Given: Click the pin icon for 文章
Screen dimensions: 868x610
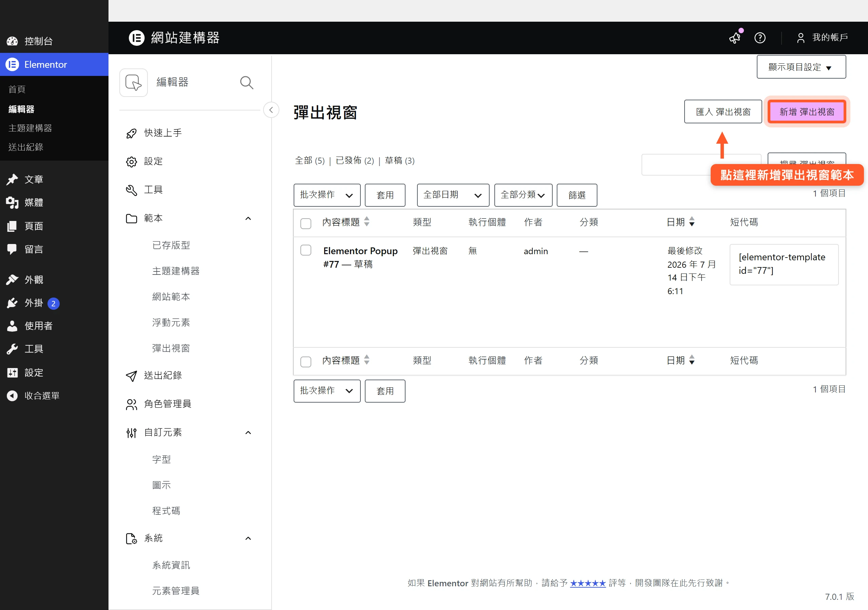Looking at the screenshot, I should [x=12, y=180].
